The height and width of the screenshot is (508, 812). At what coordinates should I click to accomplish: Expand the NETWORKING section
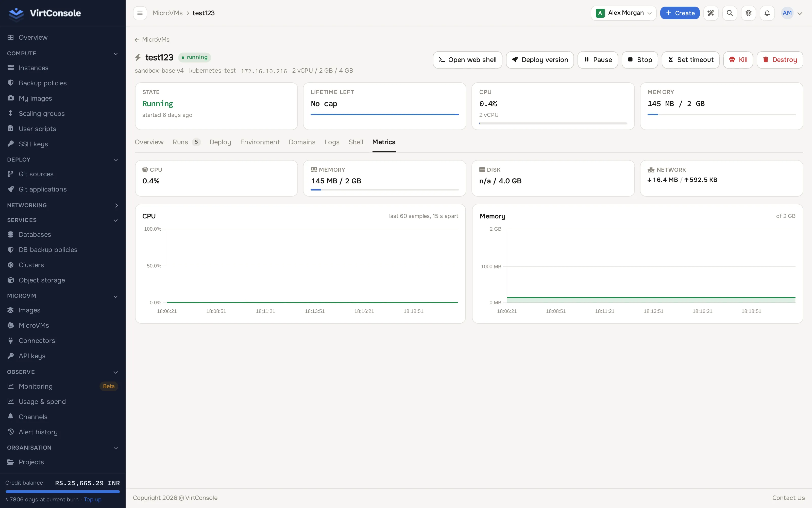pyautogui.click(x=116, y=205)
